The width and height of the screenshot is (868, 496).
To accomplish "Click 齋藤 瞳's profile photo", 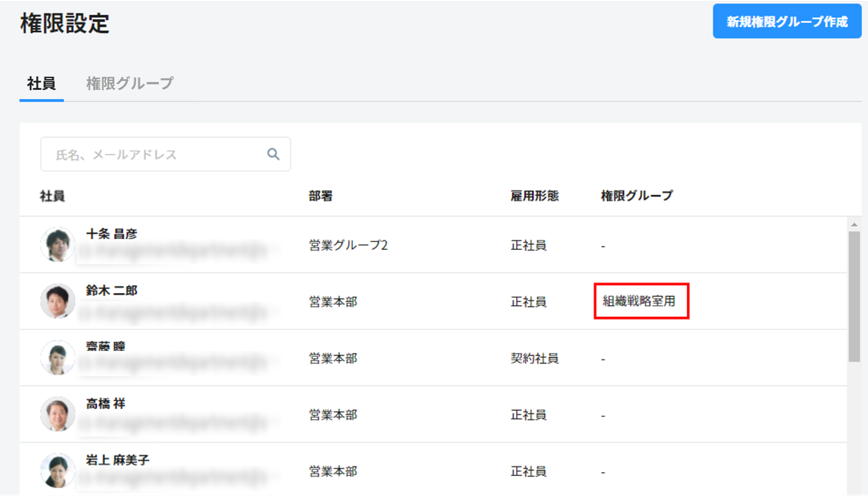I will pyautogui.click(x=58, y=358).
